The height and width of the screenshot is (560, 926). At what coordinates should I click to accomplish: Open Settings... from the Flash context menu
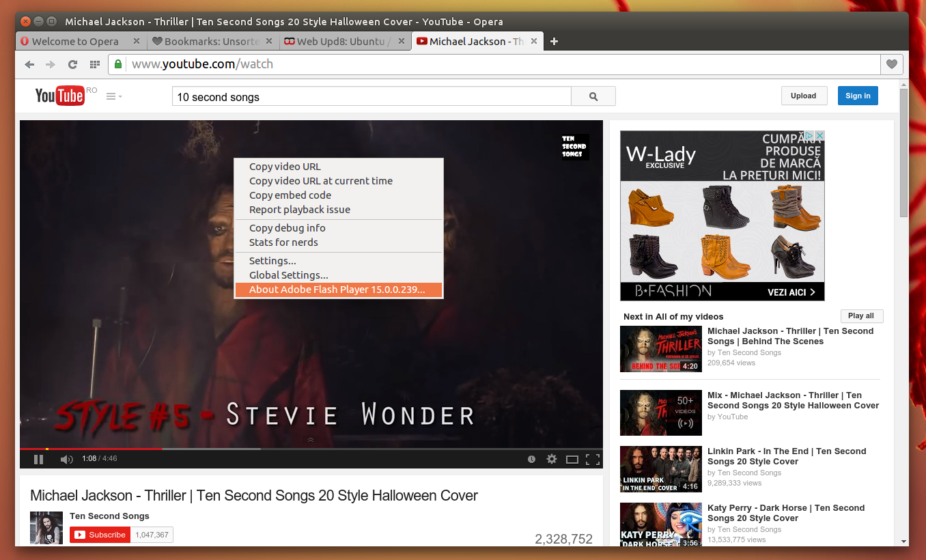[x=339, y=261]
